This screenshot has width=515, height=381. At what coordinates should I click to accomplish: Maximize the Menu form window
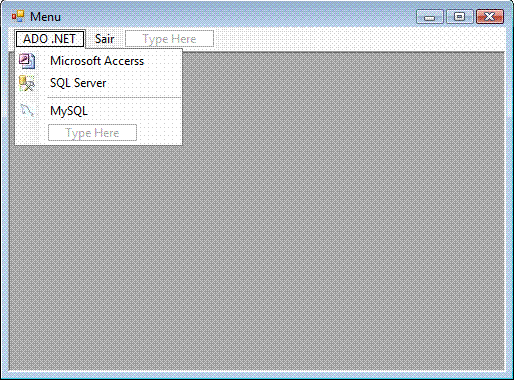(x=460, y=17)
